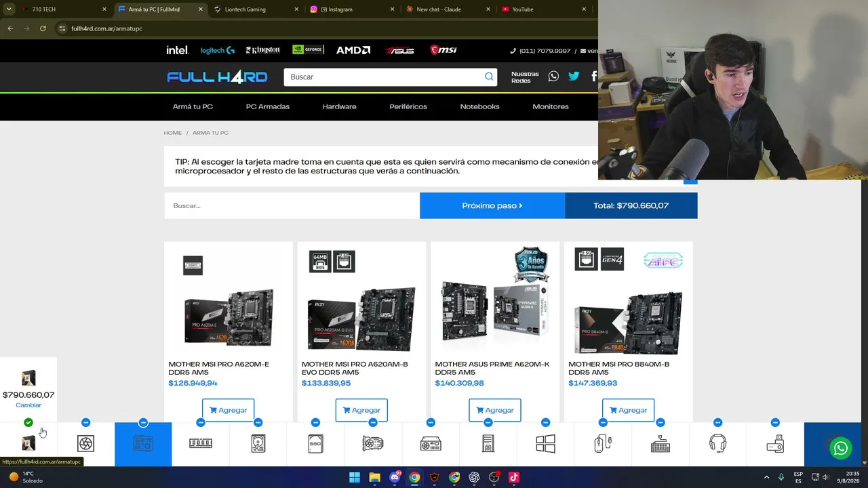Screen dimensions: 868x488
Task: Open the Armá tu PC menu
Action: pos(193,106)
